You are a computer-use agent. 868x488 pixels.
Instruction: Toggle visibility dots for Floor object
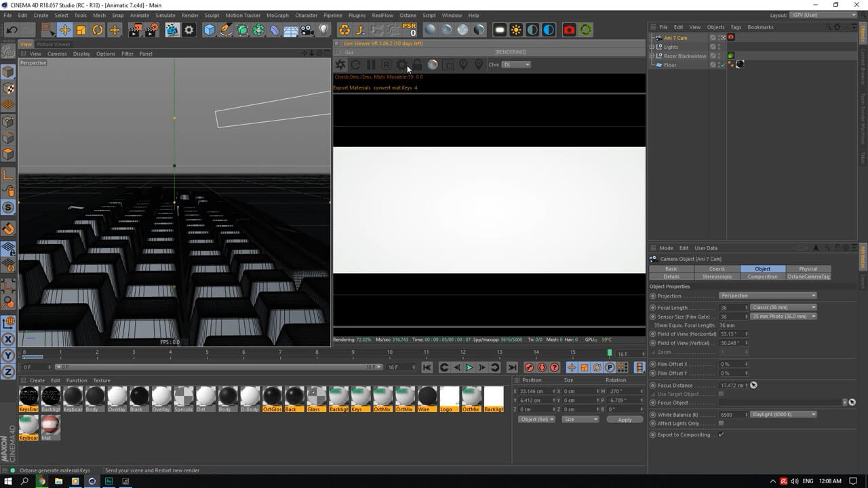click(719, 65)
